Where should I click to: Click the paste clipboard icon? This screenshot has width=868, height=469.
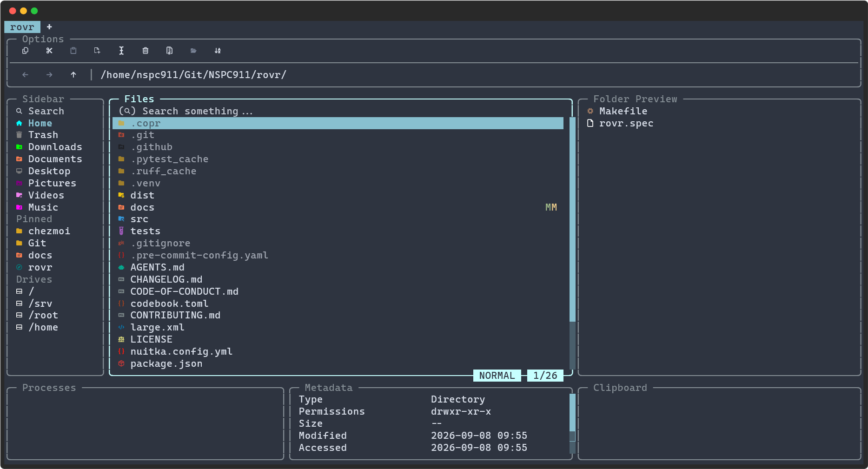click(x=73, y=51)
